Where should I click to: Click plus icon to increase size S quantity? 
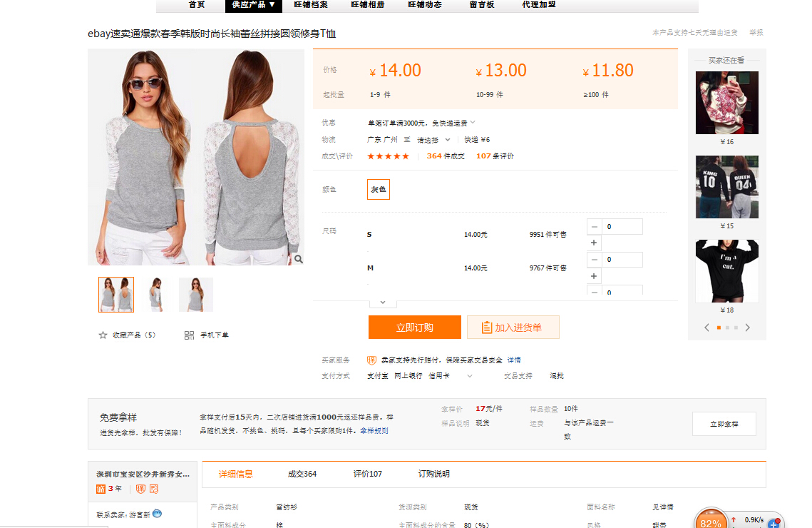coord(594,243)
